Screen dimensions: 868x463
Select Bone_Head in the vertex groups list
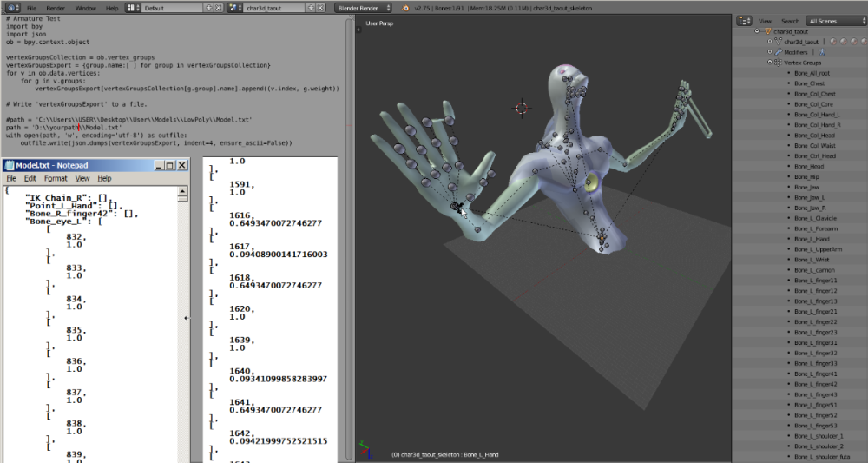tap(809, 166)
